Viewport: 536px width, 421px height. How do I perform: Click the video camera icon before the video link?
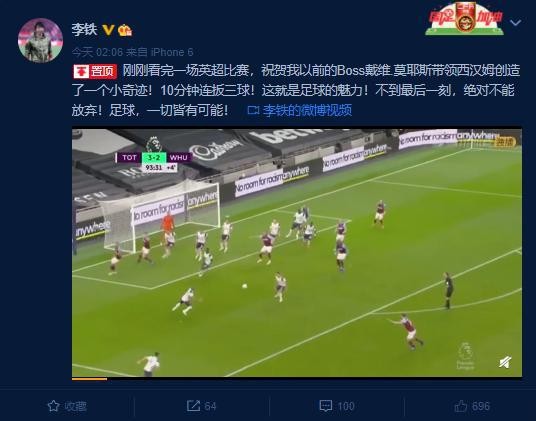[253, 110]
